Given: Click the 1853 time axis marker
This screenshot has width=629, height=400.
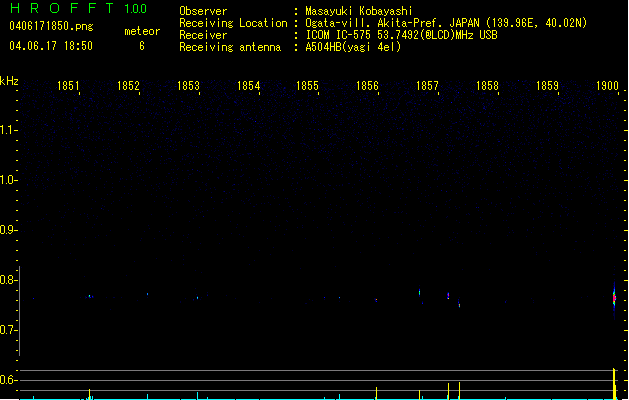Looking at the screenshot, I should coord(188,86).
